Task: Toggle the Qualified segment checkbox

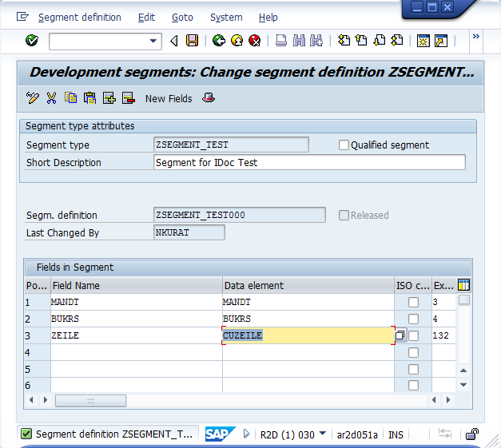Action: coord(344,145)
